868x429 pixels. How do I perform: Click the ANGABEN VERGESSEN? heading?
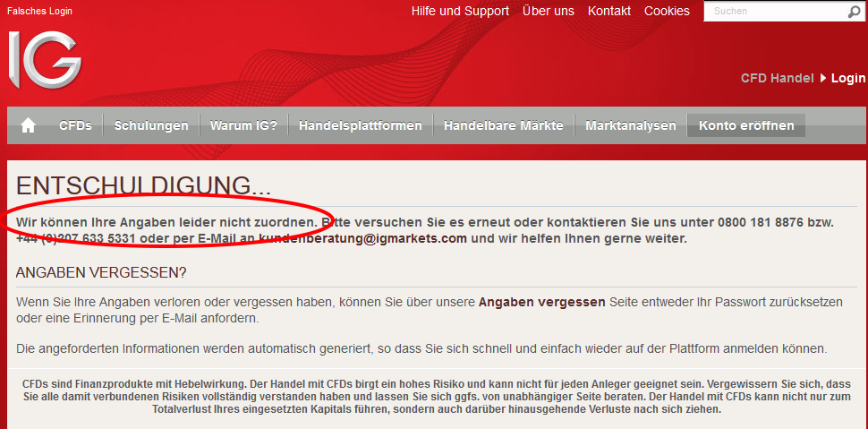point(101,272)
